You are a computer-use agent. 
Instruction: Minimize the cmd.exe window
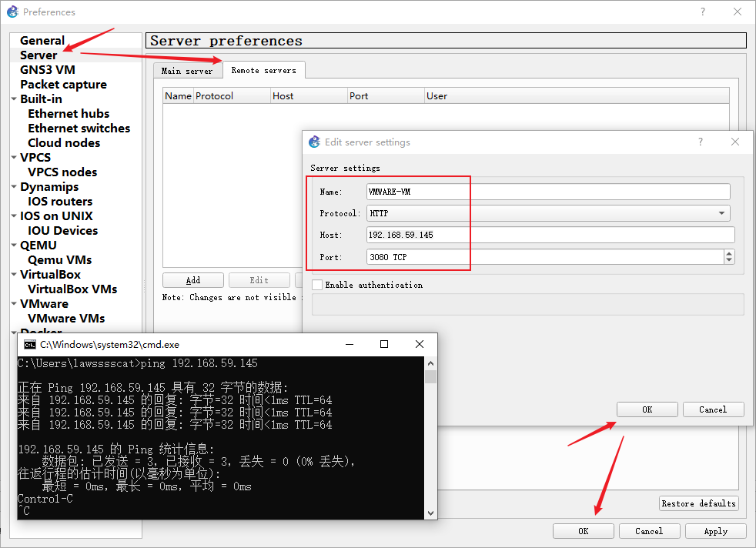tap(350, 344)
